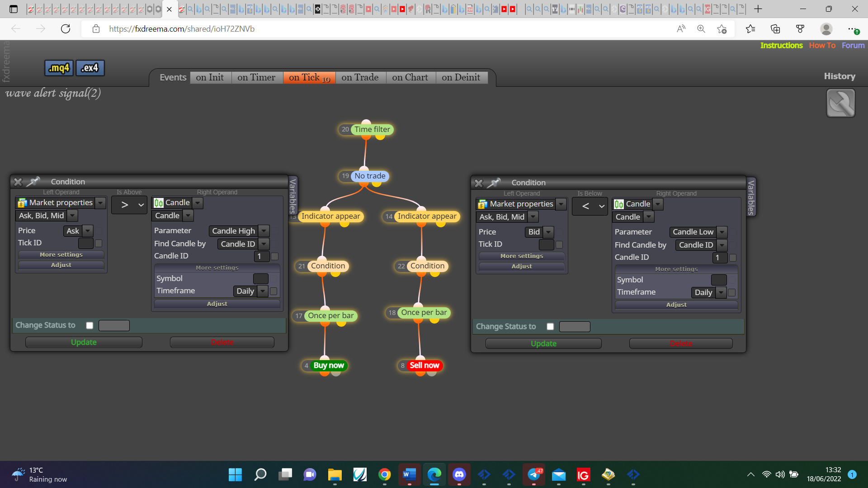Switch to the on Init event tab
This screenshot has height=488, width=868.
coord(210,77)
